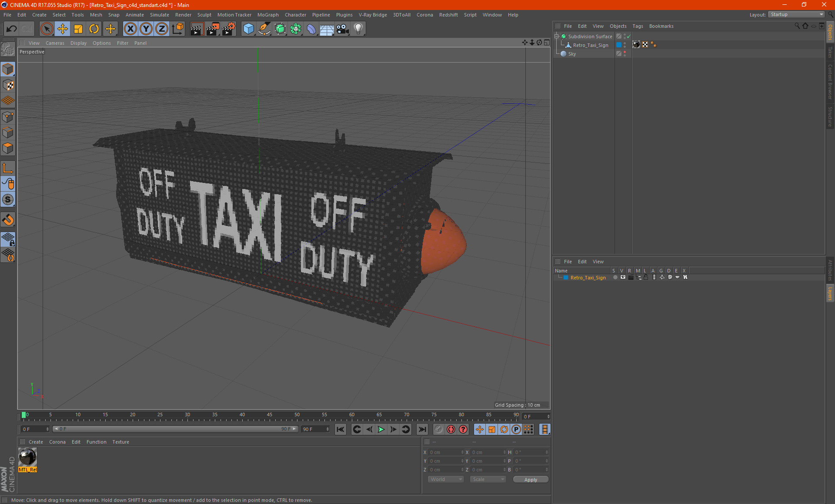
Task: Click the orange magnet-like icon in left palette
Action: (8, 219)
